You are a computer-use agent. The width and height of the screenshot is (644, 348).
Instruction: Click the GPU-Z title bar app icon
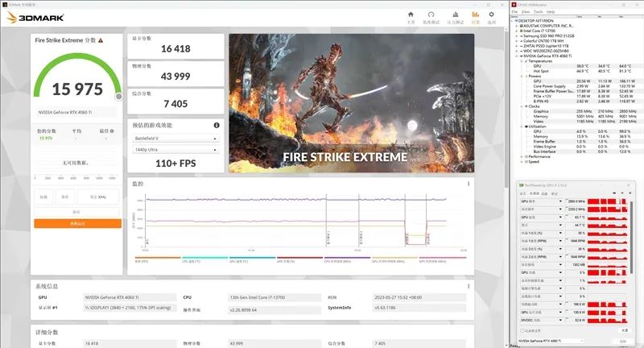point(521,185)
